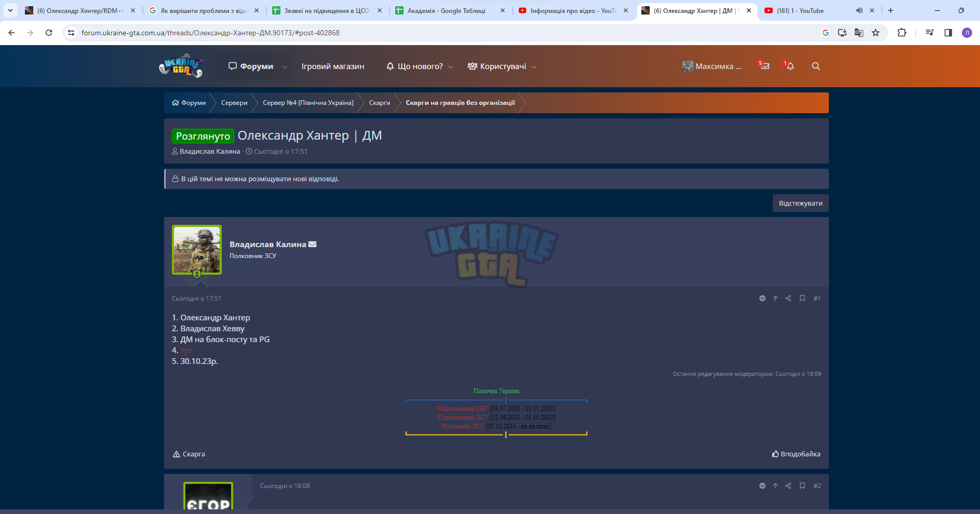
Task: Click the Вподобайка like button
Action: pyautogui.click(x=796, y=454)
